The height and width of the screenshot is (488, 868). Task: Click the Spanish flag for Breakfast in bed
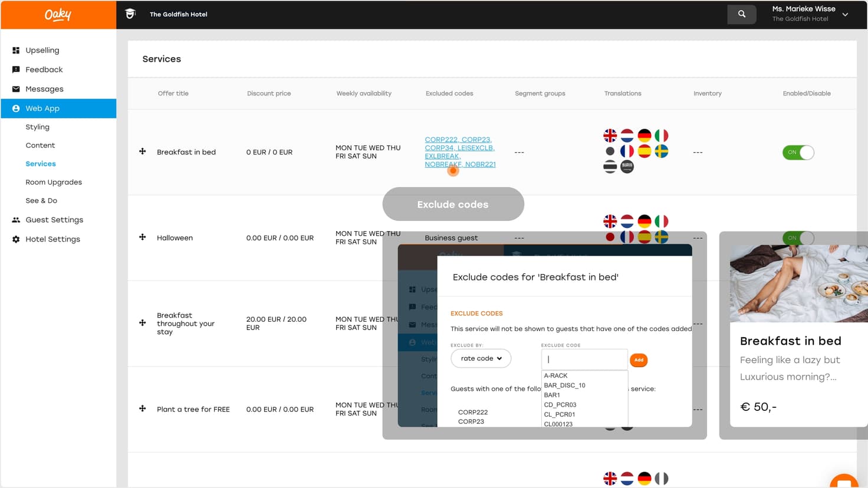click(645, 151)
